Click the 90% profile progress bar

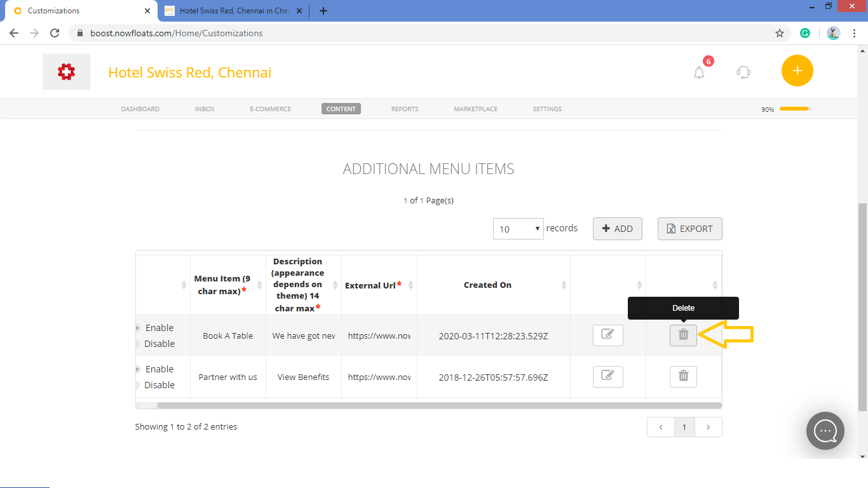click(x=795, y=109)
